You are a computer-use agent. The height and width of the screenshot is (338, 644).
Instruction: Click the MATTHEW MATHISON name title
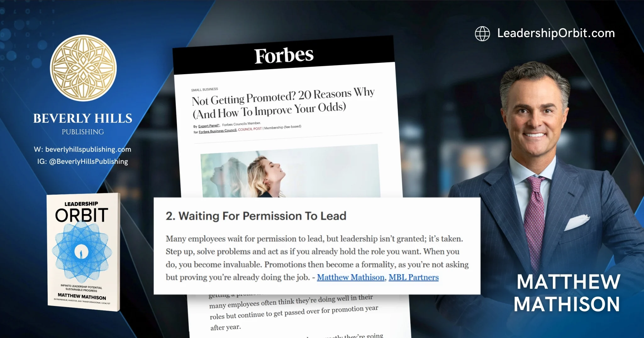(567, 293)
